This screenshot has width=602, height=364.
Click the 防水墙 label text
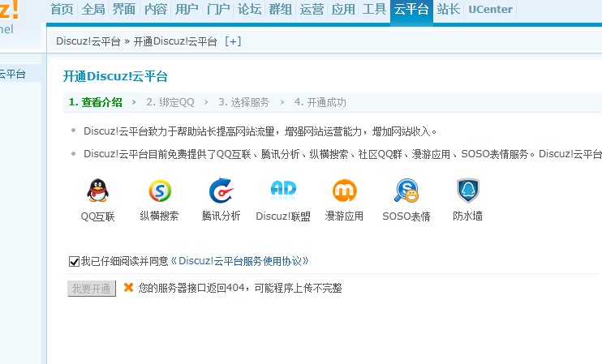coord(467,216)
